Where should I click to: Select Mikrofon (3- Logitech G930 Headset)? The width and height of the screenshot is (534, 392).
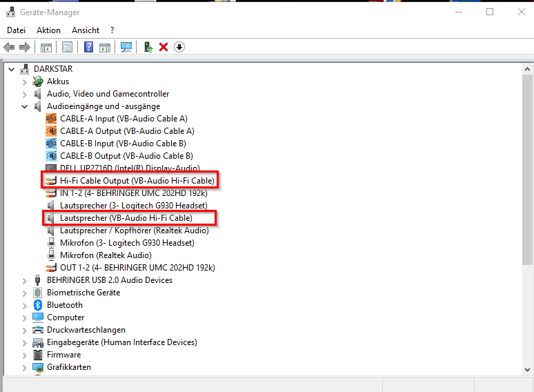pyautogui.click(x=127, y=243)
